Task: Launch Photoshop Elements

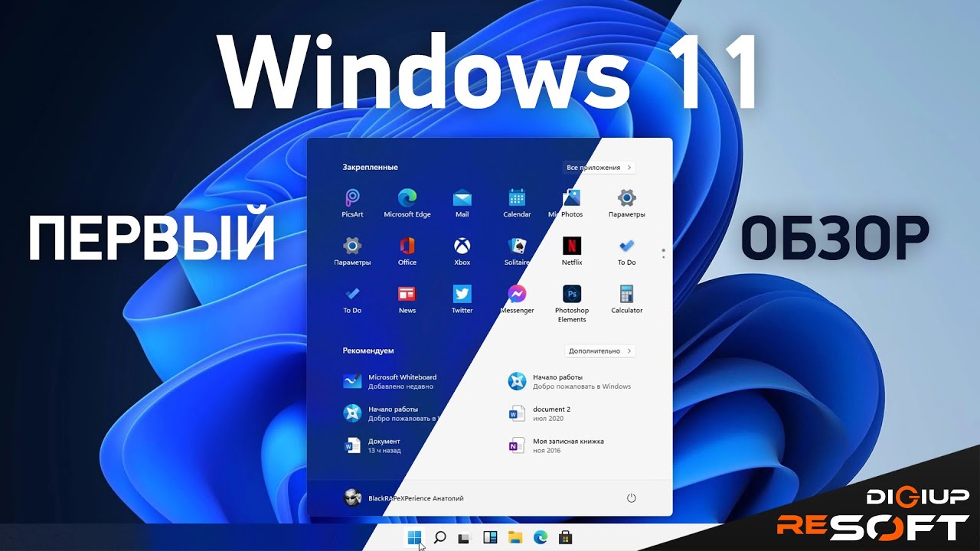Action: 571,303
